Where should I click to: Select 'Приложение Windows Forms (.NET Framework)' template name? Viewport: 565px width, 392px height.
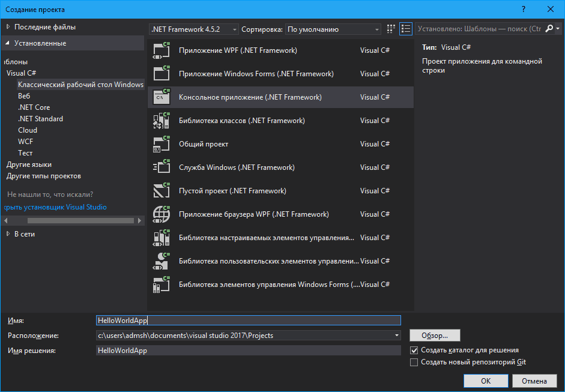coord(256,74)
